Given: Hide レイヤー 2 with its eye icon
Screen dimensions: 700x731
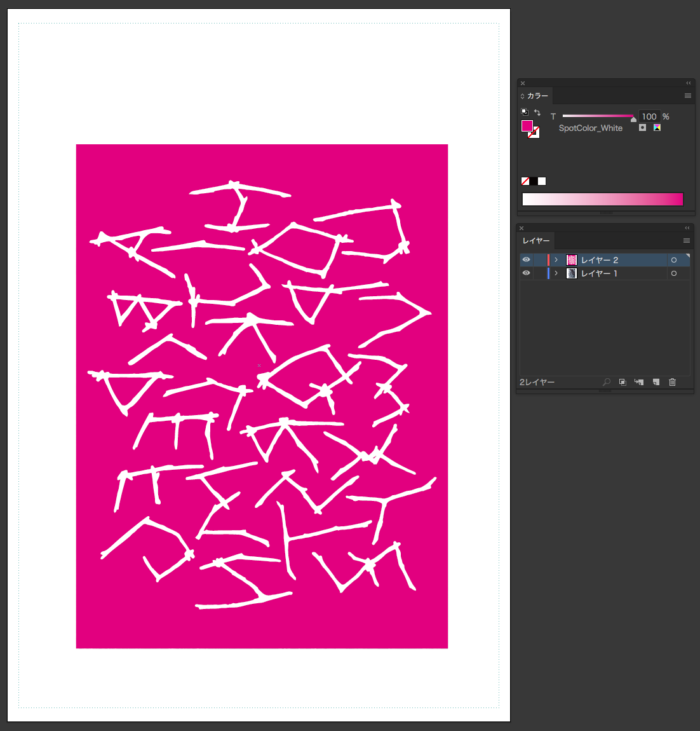Looking at the screenshot, I should 527,260.
